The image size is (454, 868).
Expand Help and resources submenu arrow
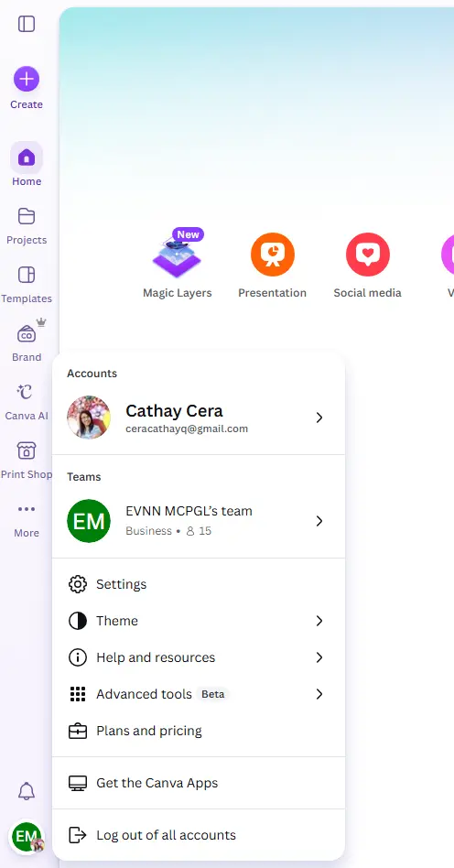(319, 657)
